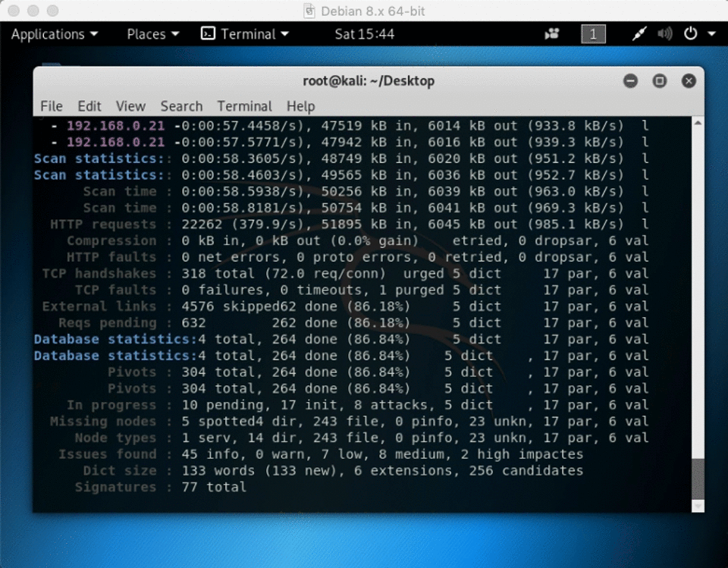Image resolution: width=728 pixels, height=568 pixels.
Task: Expand the Places dropdown menu
Action: (152, 34)
